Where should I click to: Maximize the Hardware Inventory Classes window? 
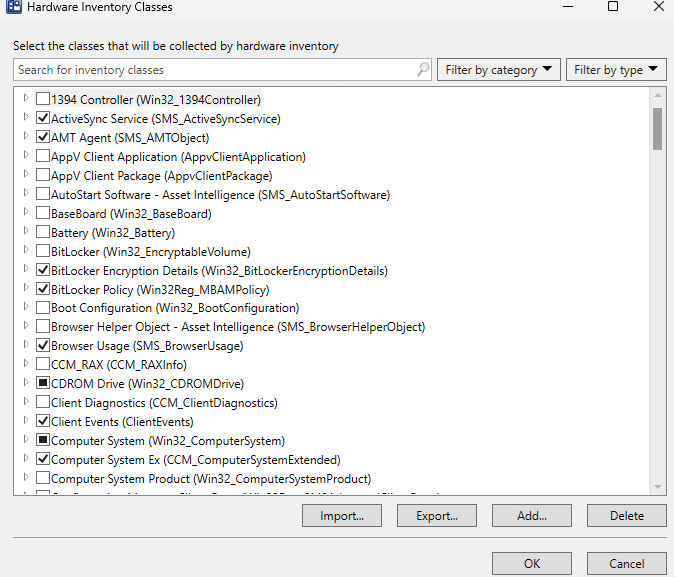(x=613, y=6)
